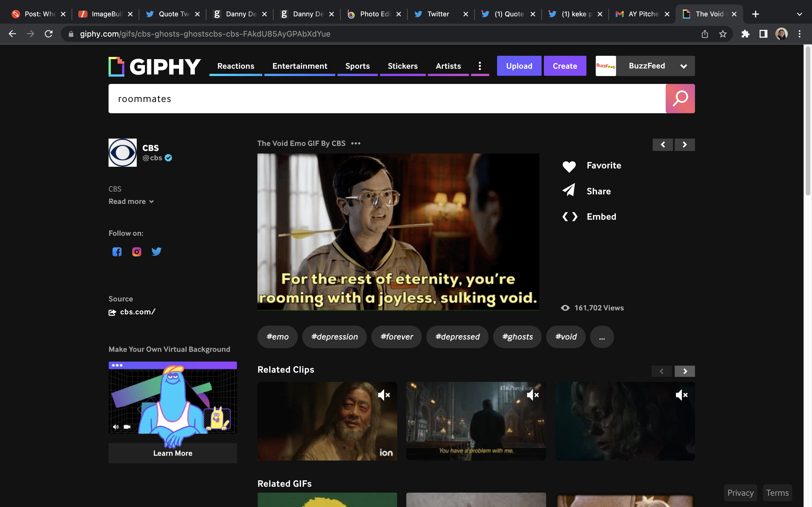The width and height of the screenshot is (812, 507).
Task: Open the BuzzFeed account dropdown
Action: coord(683,66)
